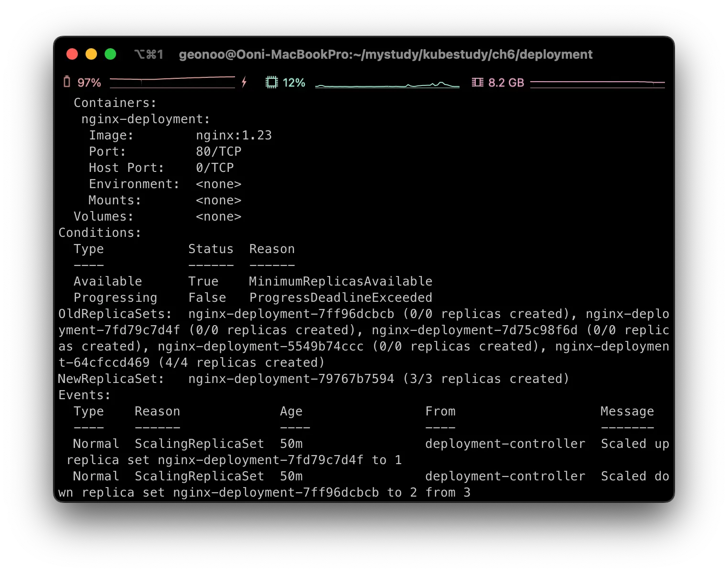Click the battery icon in status bar
Screen dimensions: 728x573
pos(67,82)
